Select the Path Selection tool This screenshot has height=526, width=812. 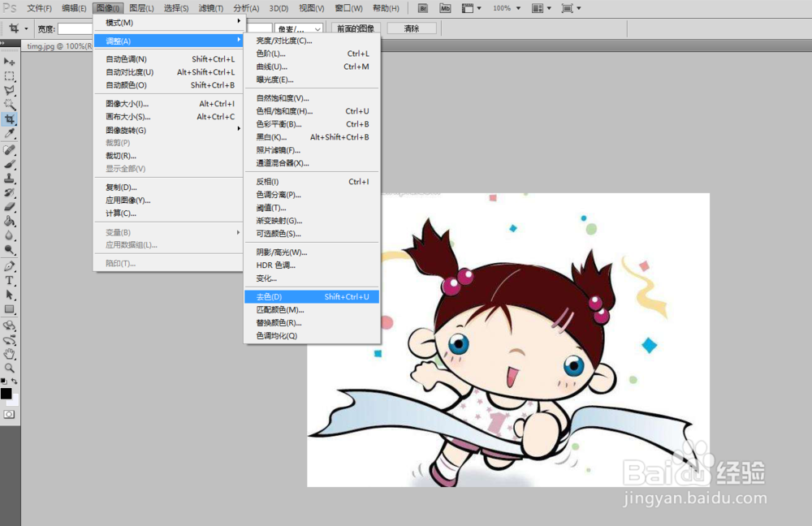pyautogui.click(x=9, y=295)
